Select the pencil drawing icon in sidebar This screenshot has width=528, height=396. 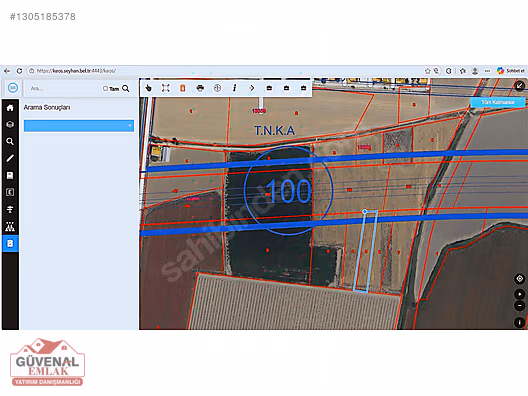coord(10,158)
